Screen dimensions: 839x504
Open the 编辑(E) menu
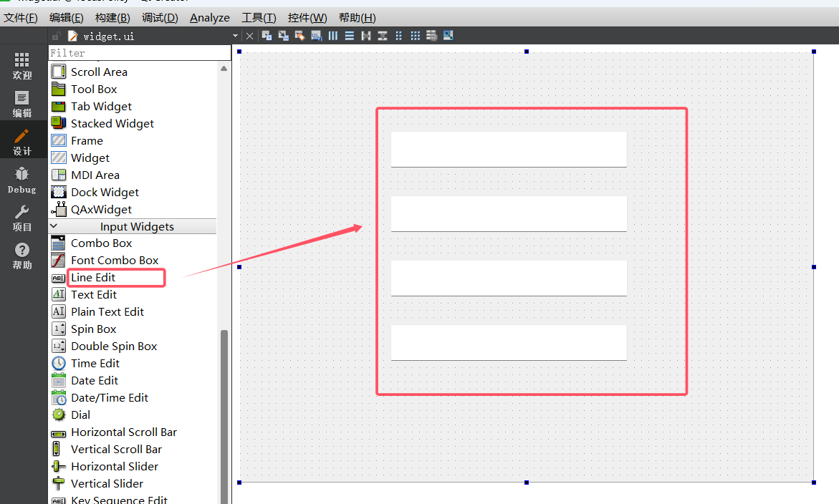click(67, 18)
